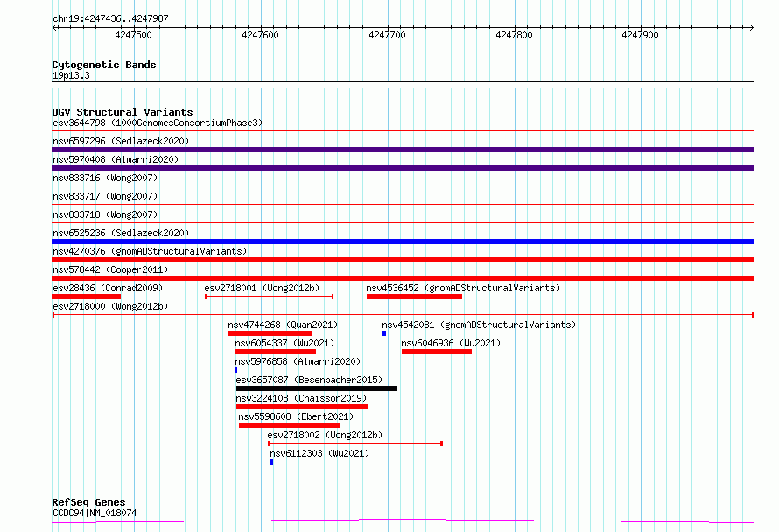779x532 pixels.
Task: Click the CCDC94|NM_018074 RefSeq gene label
Action: pyautogui.click(x=95, y=513)
